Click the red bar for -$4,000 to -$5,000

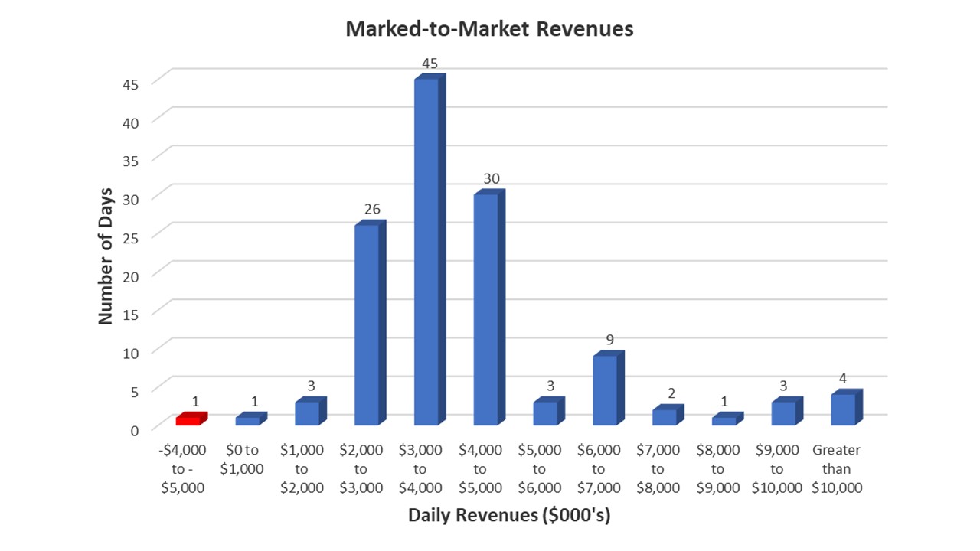pos(188,420)
